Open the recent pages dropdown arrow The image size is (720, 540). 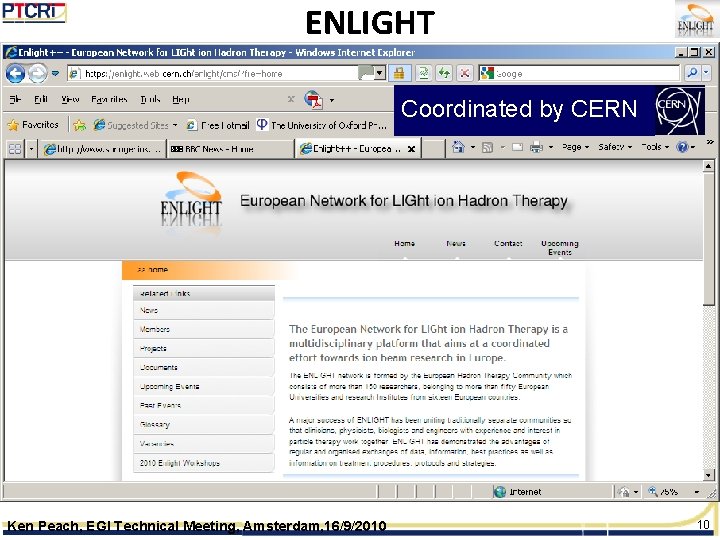(55, 73)
